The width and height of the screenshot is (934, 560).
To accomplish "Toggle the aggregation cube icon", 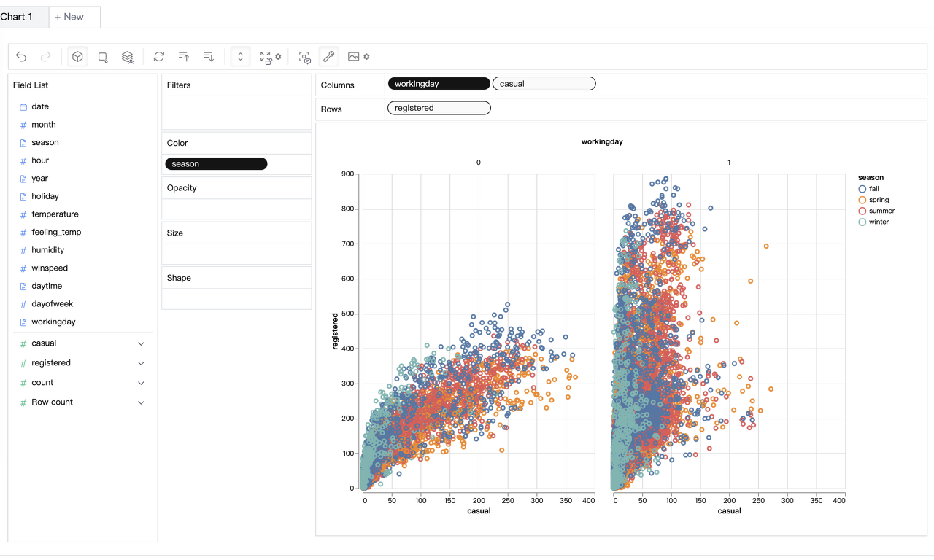I will point(77,57).
